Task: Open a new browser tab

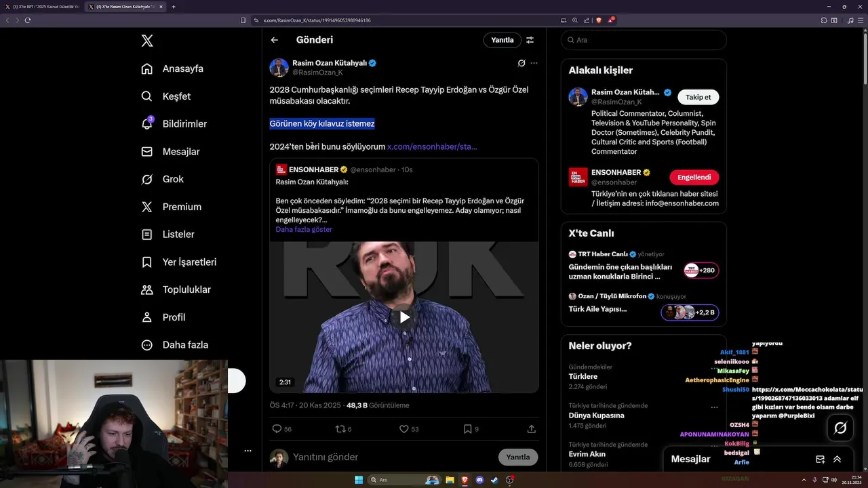Action: [x=174, y=7]
